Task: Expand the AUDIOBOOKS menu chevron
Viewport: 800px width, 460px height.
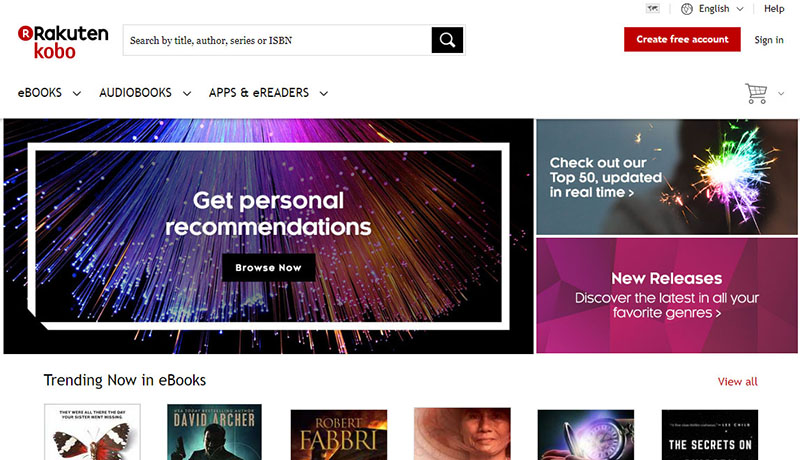Action: click(x=186, y=94)
